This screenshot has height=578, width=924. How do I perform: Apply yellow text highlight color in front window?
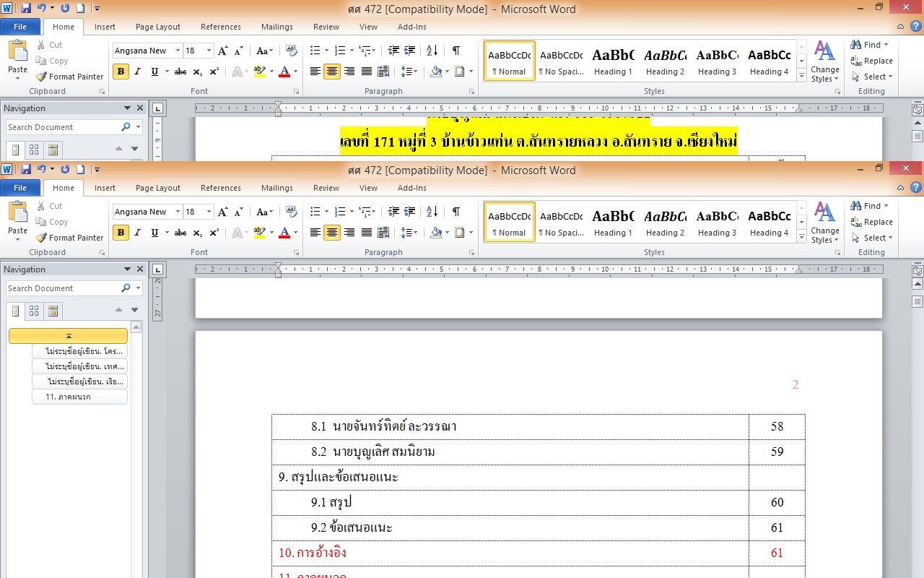pos(260,233)
